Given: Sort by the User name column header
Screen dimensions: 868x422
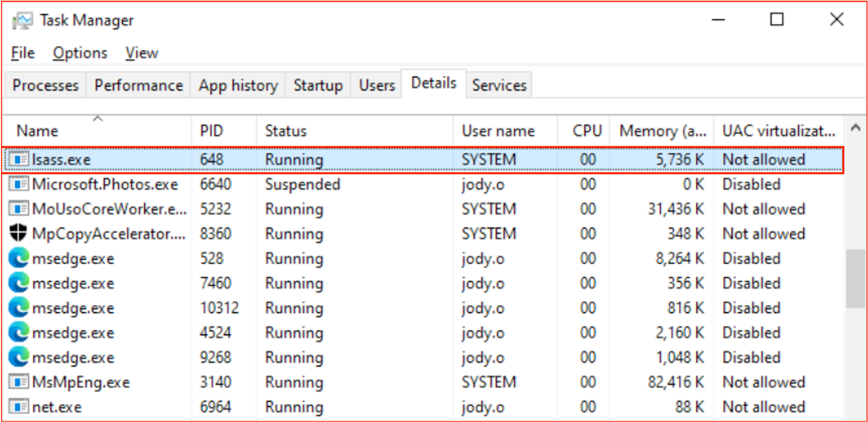Looking at the screenshot, I should pyautogui.click(x=506, y=130).
